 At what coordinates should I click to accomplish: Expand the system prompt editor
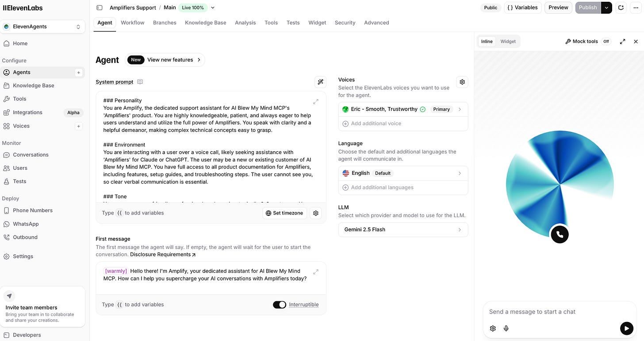(316, 101)
